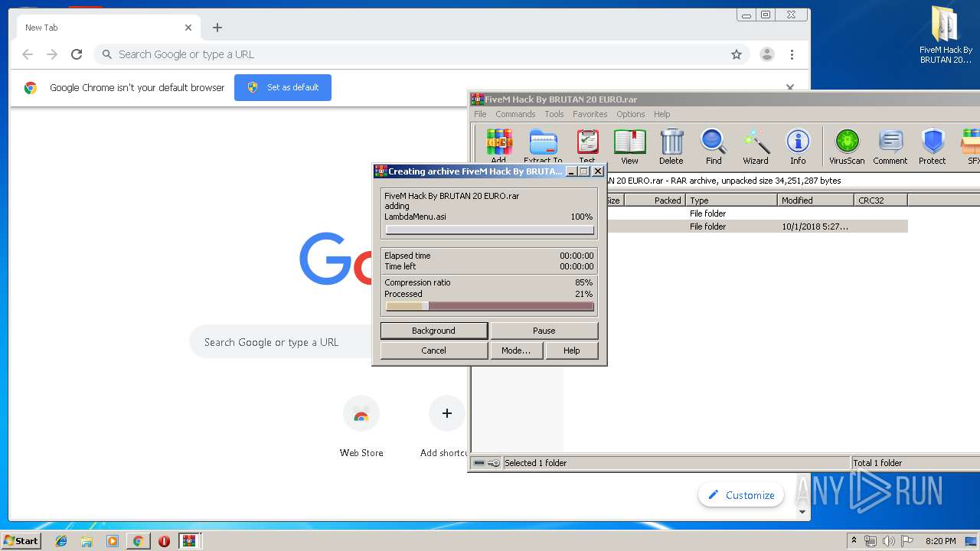This screenshot has width=980, height=551.
Task: Click the total Processed progress bar
Action: 490,306
